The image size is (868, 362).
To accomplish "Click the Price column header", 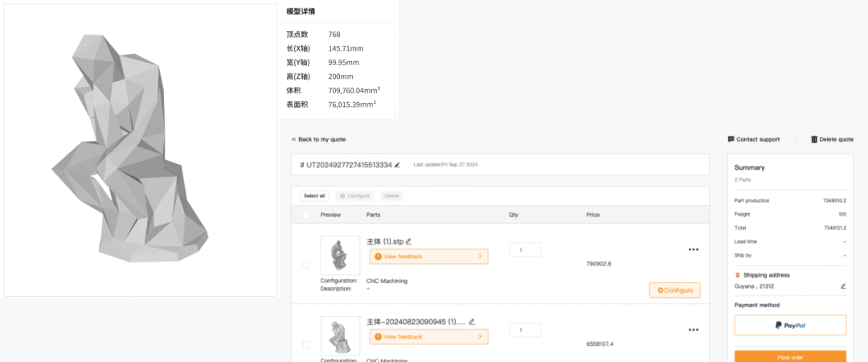I will pyautogui.click(x=593, y=215).
